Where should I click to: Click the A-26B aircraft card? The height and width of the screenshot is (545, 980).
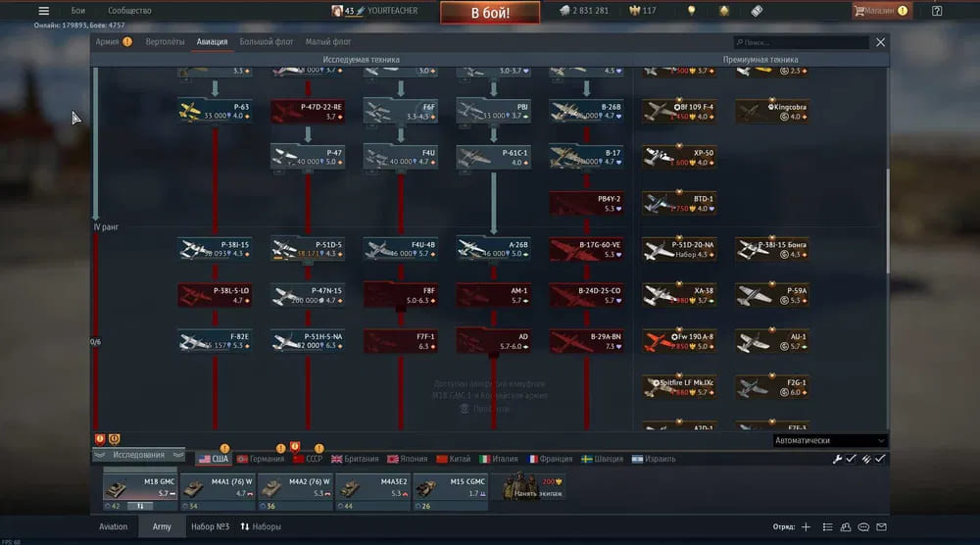coord(494,249)
